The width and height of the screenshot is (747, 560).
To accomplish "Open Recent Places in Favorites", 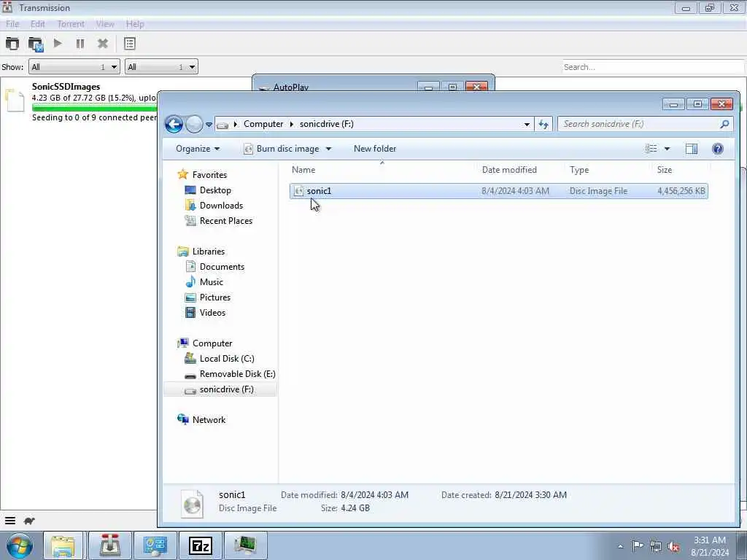I will click(226, 220).
